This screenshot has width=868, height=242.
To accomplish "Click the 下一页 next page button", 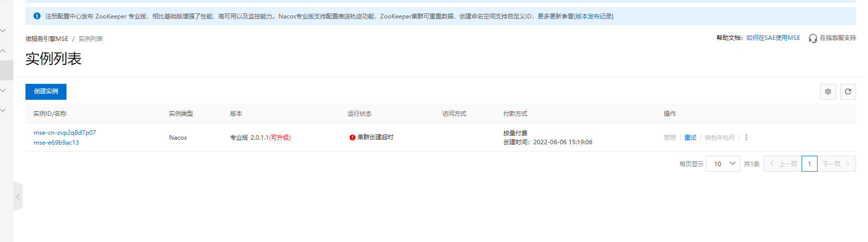I will click(x=837, y=164).
